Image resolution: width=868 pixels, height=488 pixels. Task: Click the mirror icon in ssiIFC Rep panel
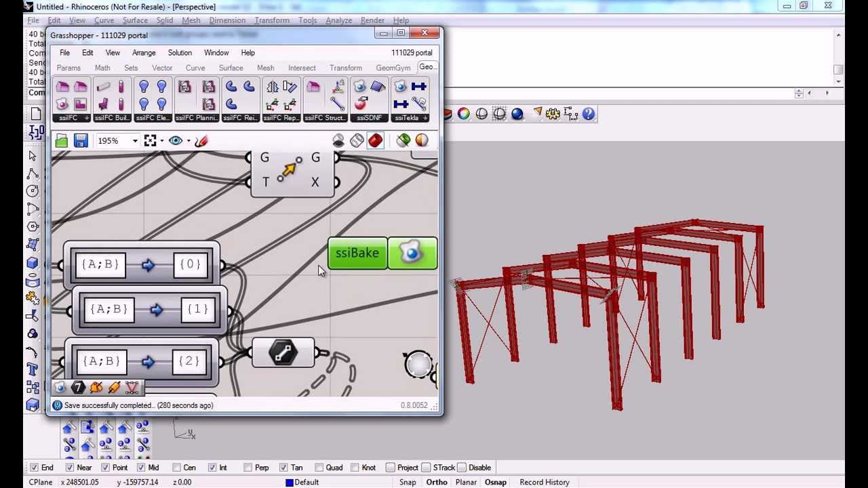pyautogui.click(x=272, y=87)
